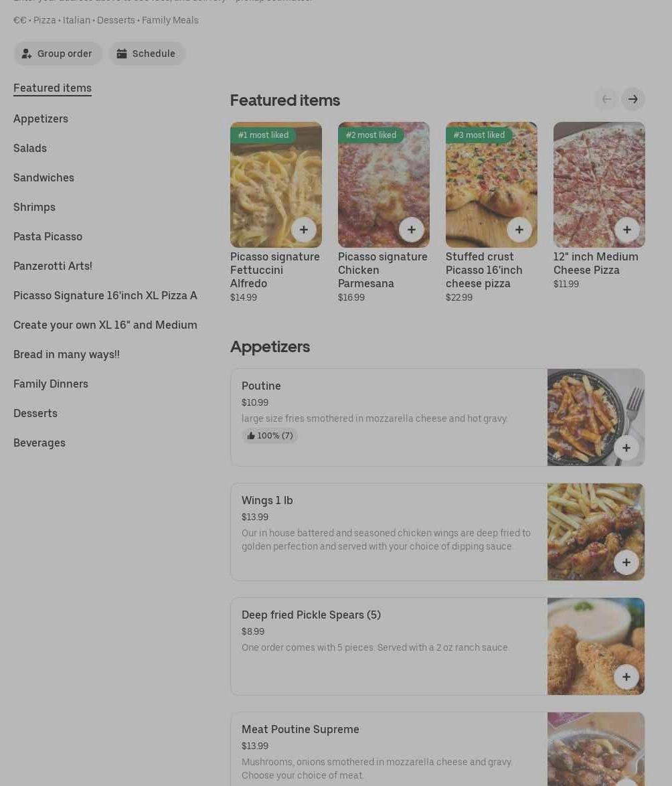The image size is (672, 786).
Task: Jump to Pasta Picasso menu section
Action: [x=48, y=236]
